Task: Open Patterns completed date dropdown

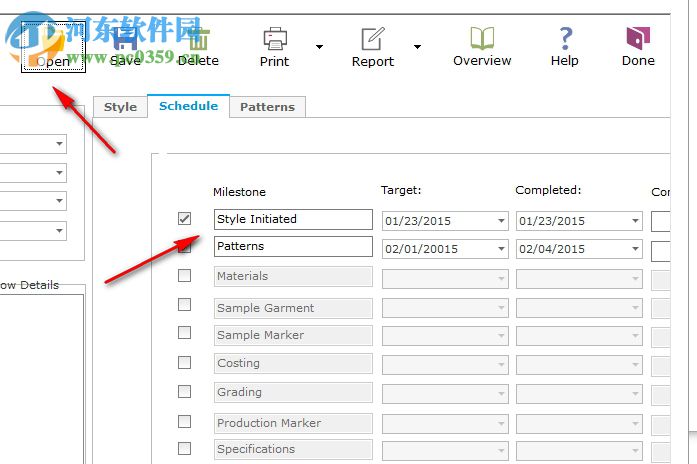Action: 634,249
